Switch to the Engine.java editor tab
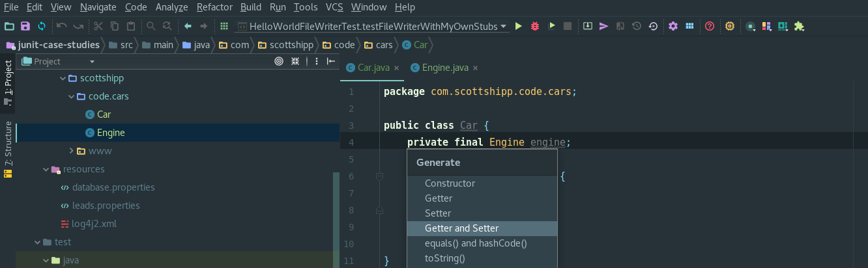Viewport: 868px width, 268px height. [x=444, y=68]
